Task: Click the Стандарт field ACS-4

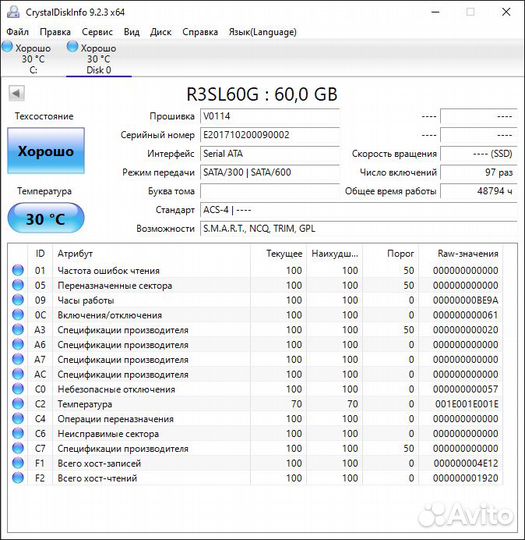Action: coord(358,210)
